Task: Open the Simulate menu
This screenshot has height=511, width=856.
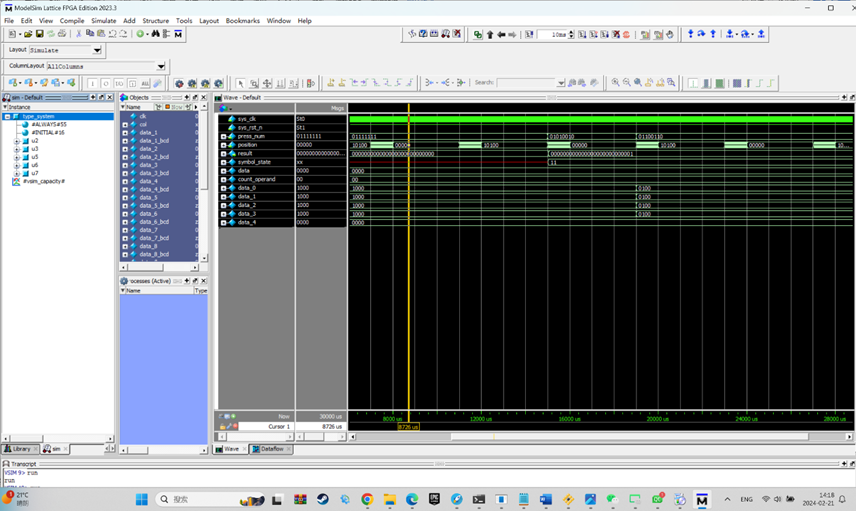Action: (x=103, y=21)
